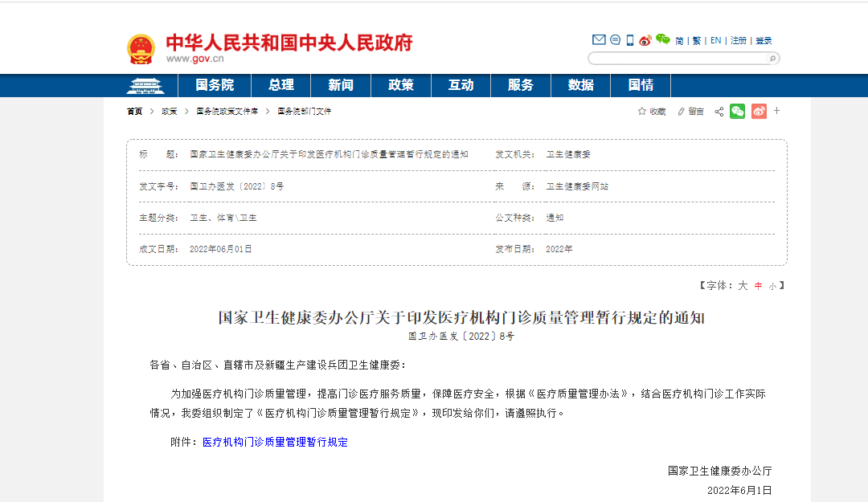Image resolution: width=868 pixels, height=502 pixels.
Task: Click the mail envelope icon in header
Action: click(x=599, y=40)
